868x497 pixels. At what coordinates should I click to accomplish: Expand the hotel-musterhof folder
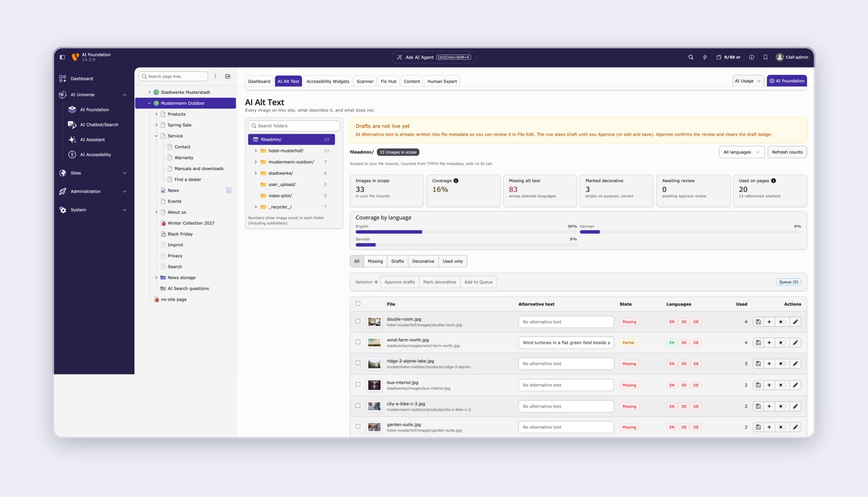256,151
